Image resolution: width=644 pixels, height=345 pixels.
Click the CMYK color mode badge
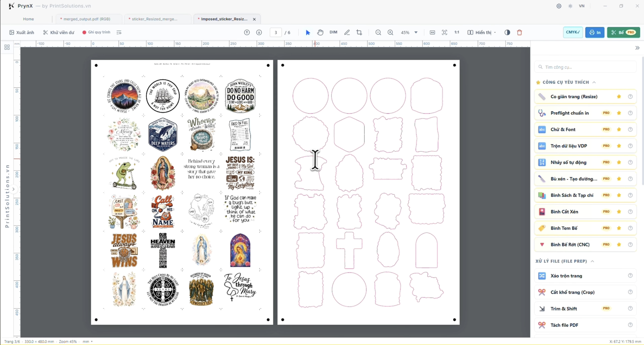573,32
